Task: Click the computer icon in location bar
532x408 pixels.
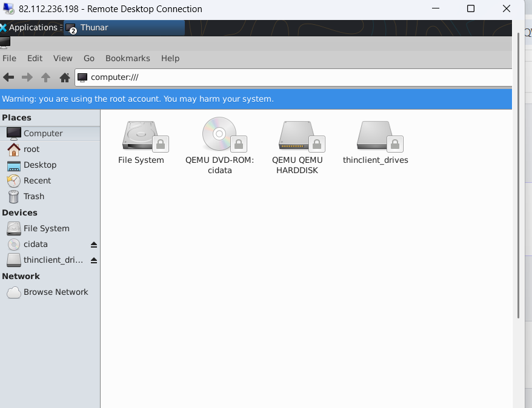Action: click(82, 77)
